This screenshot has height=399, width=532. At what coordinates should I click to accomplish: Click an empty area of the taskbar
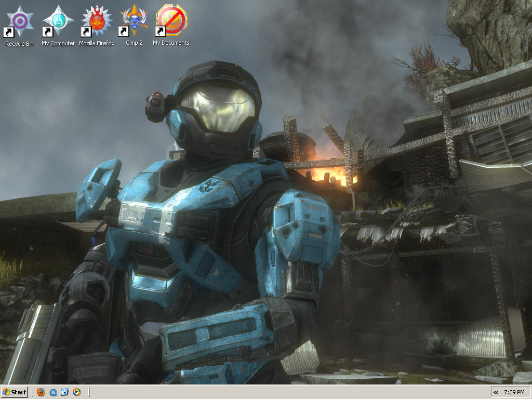click(x=260, y=392)
